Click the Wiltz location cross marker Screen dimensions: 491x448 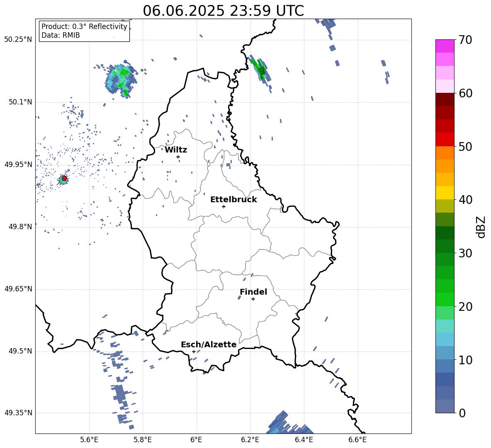178,157
